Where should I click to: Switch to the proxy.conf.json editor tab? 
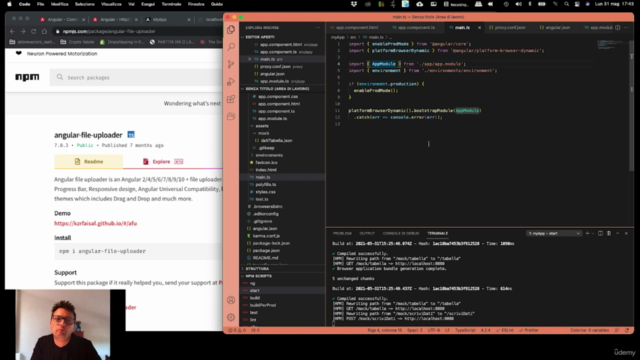(x=510, y=28)
